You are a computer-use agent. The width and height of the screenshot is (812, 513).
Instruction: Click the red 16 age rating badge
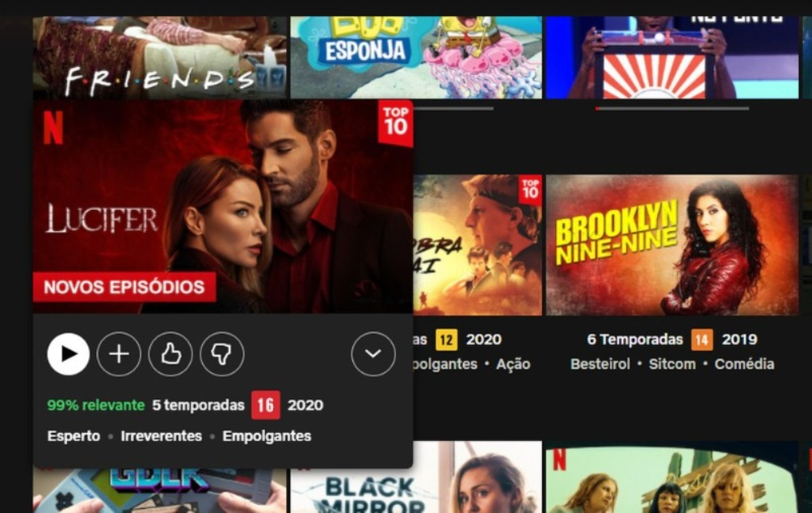(x=266, y=406)
